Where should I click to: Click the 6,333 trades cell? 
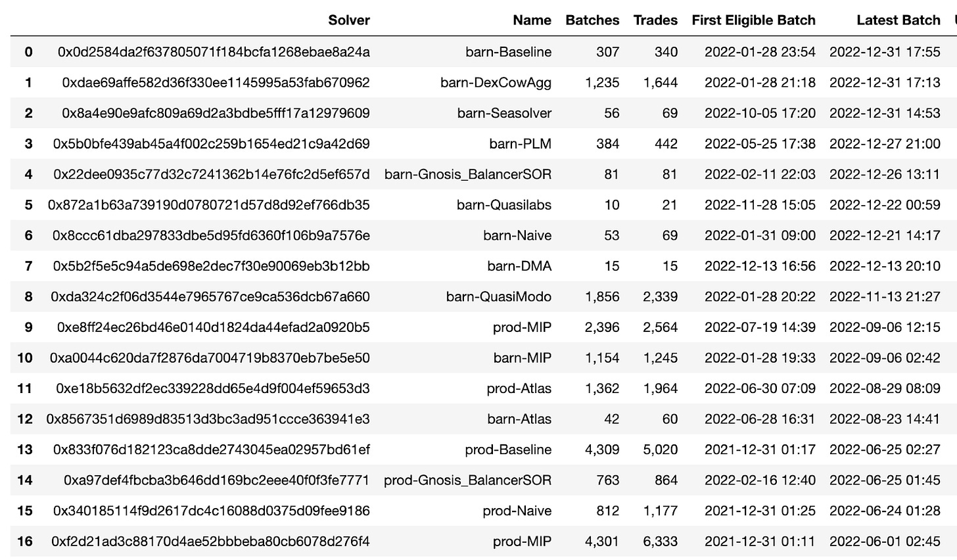pos(660,542)
